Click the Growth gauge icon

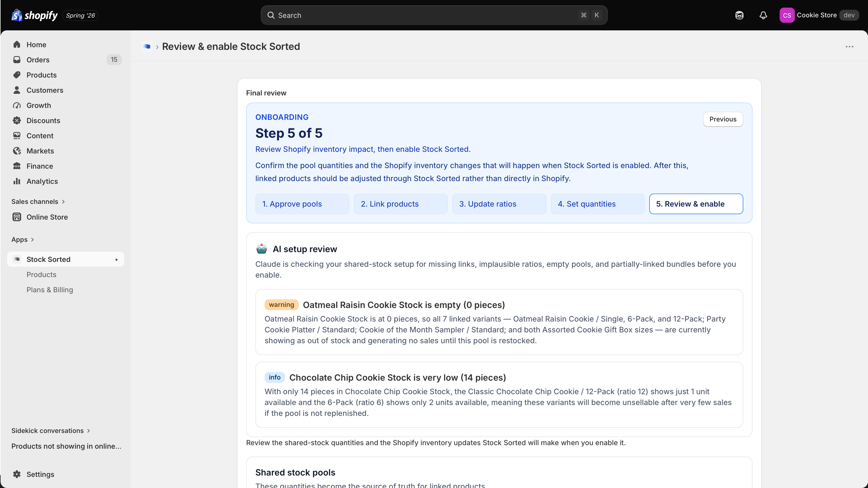17,105
